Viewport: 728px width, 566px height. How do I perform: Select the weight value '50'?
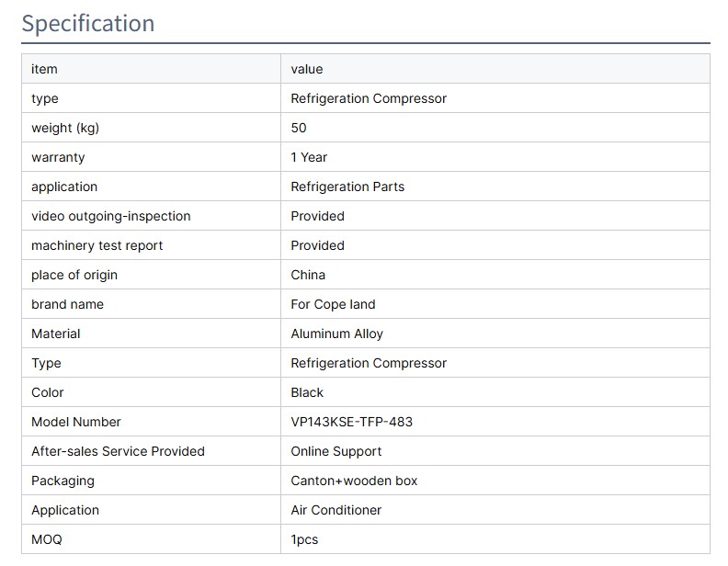pos(299,128)
